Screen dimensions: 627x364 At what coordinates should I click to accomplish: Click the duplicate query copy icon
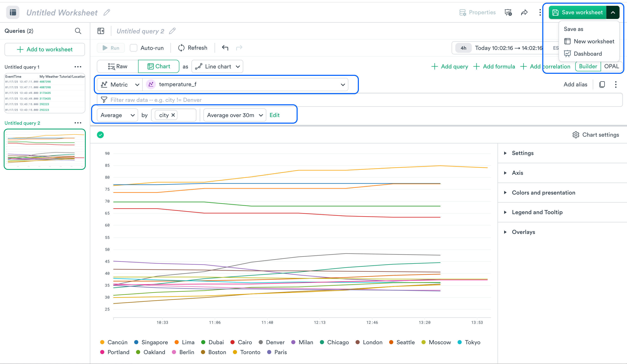point(602,85)
